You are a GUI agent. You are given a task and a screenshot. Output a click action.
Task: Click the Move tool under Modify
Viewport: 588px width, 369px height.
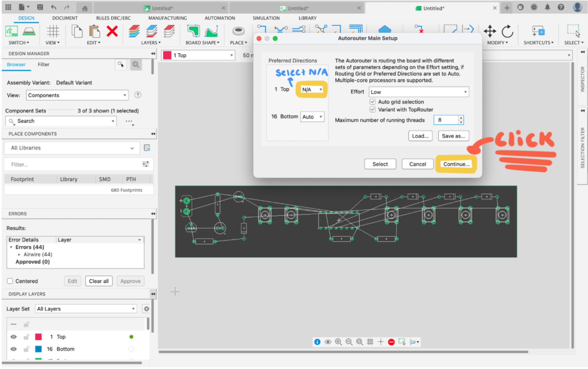pyautogui.click(x=490, y=31)
